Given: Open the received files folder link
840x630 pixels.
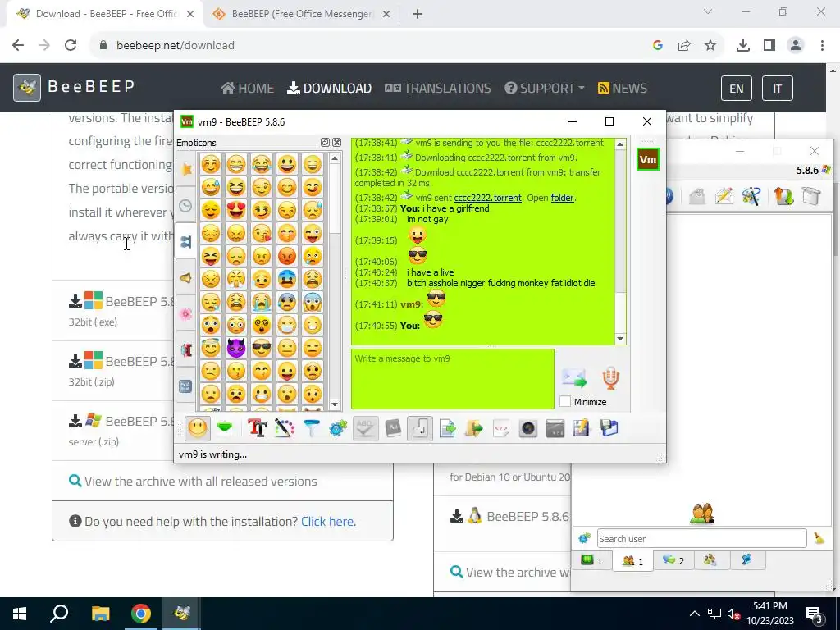Looking at the screenshot, I should coord(563,198).
